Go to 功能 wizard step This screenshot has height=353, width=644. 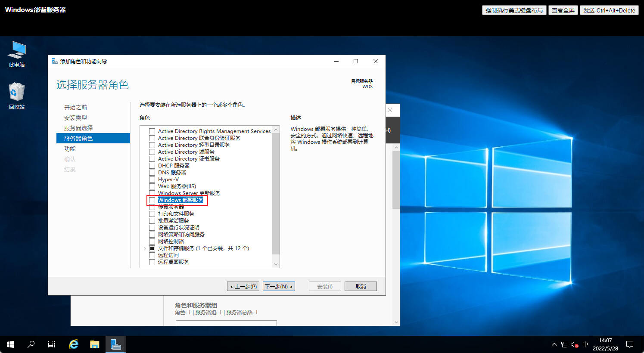click(70, 149)
